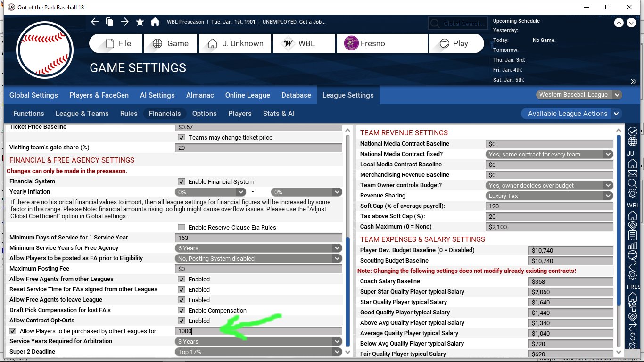The image size is (644, 362).
Task: Expand the Revenue Sharing dropdown
Action: [x=549, y=196]
